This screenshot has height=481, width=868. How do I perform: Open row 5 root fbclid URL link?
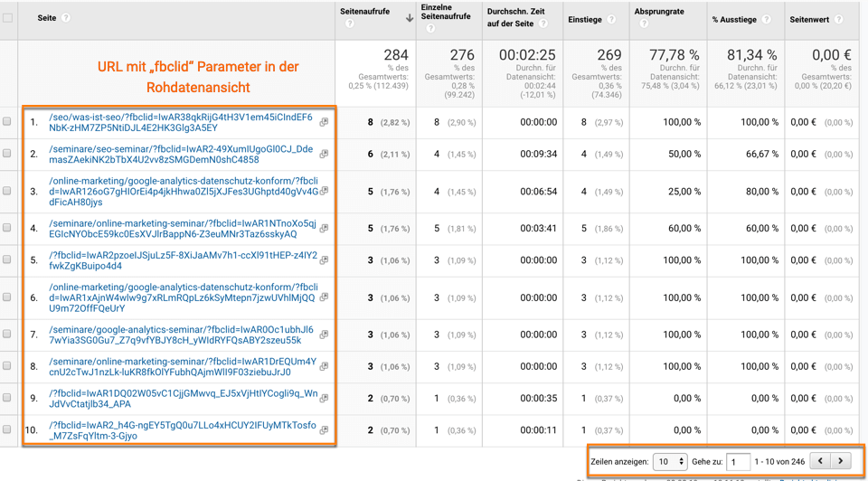coord(184,260)
